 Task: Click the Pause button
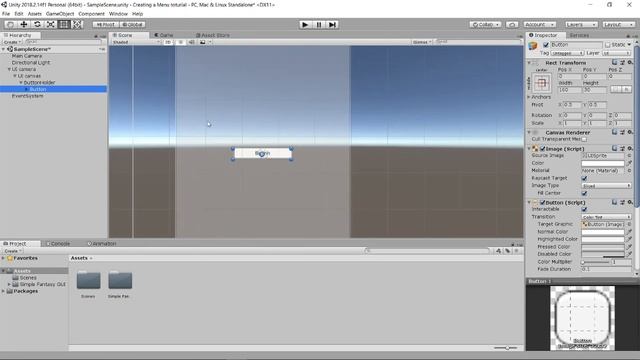click(319, 24)
